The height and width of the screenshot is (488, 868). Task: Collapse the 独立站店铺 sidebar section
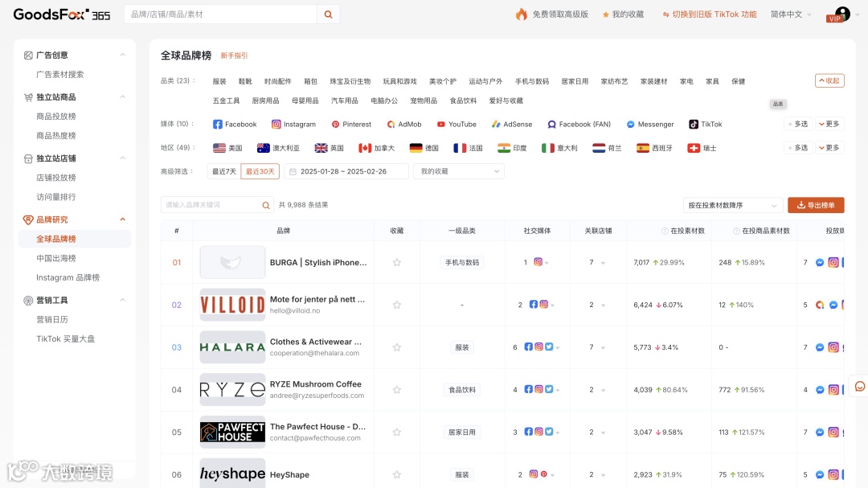pos(122,158)
